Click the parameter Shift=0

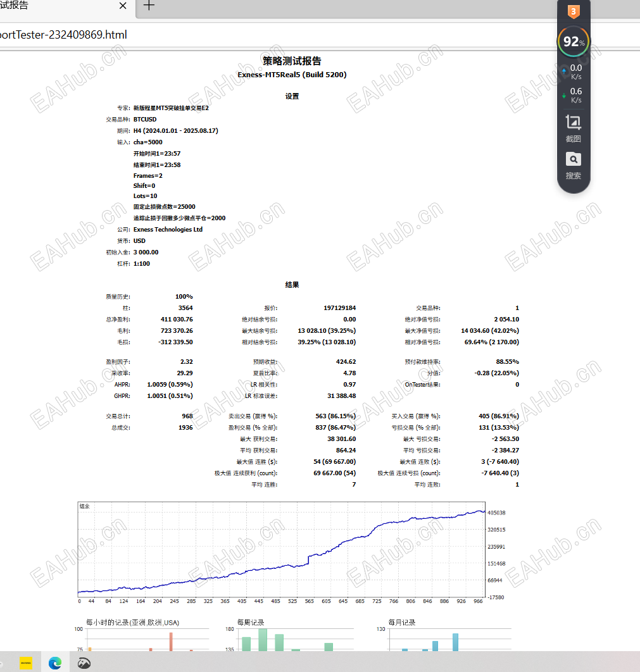(144, 185)
